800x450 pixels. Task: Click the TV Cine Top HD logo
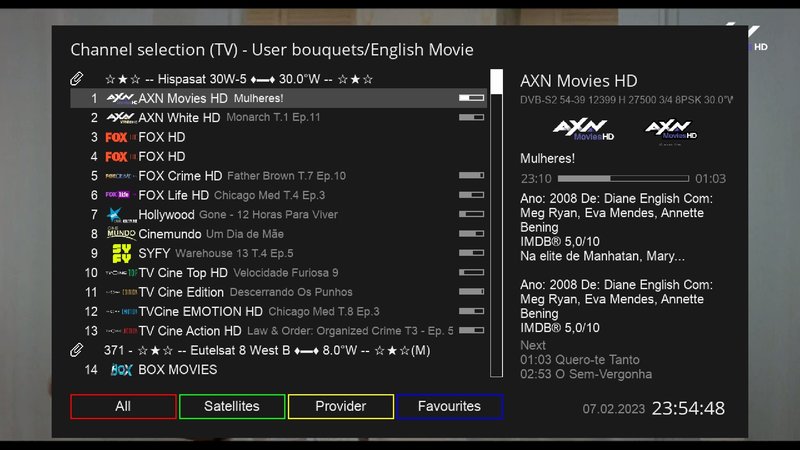point(120,273)
